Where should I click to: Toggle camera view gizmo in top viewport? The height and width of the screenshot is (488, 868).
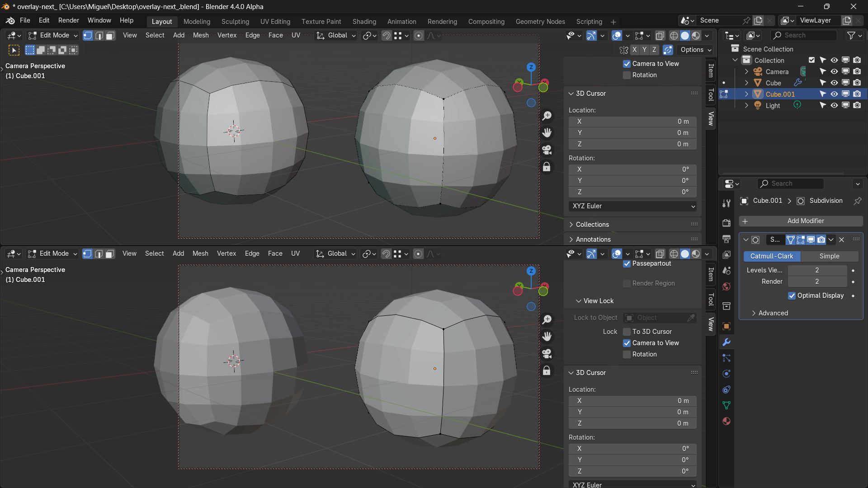pyautogui.click(x=547, y=150)
